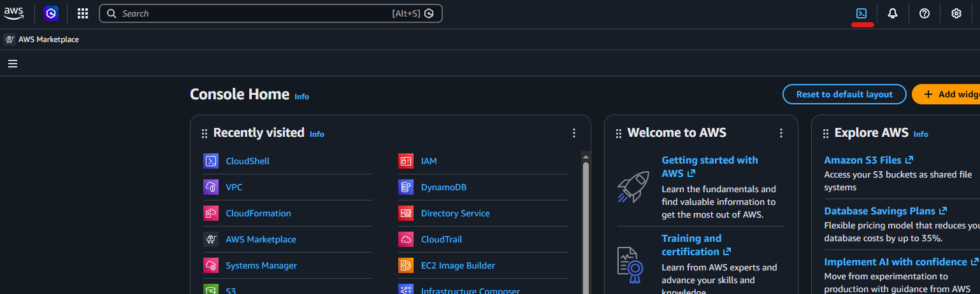Click the Amazon Q icon inside search bar
Screen dimensions: 980x294
(x=429, y=13)
